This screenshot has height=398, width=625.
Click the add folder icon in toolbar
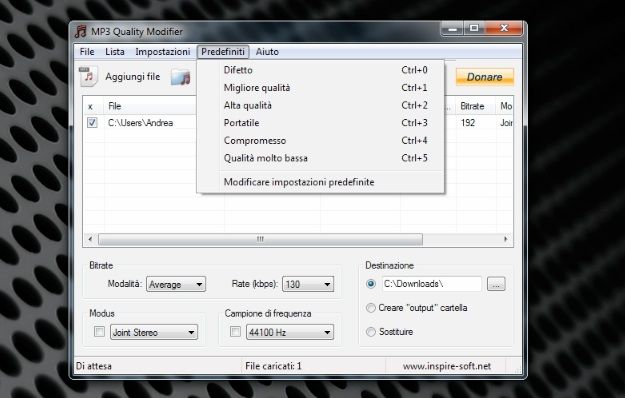[181, 77]
